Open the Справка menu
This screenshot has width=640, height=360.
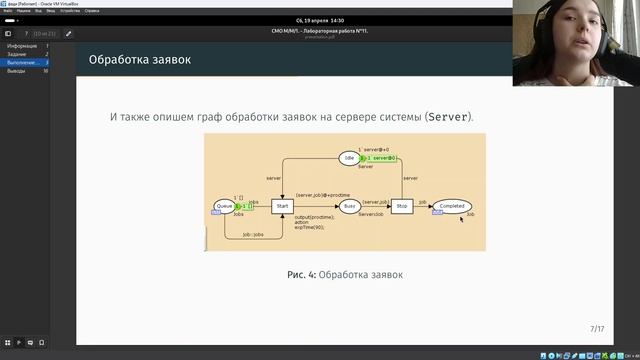click(x=92, y=11)
